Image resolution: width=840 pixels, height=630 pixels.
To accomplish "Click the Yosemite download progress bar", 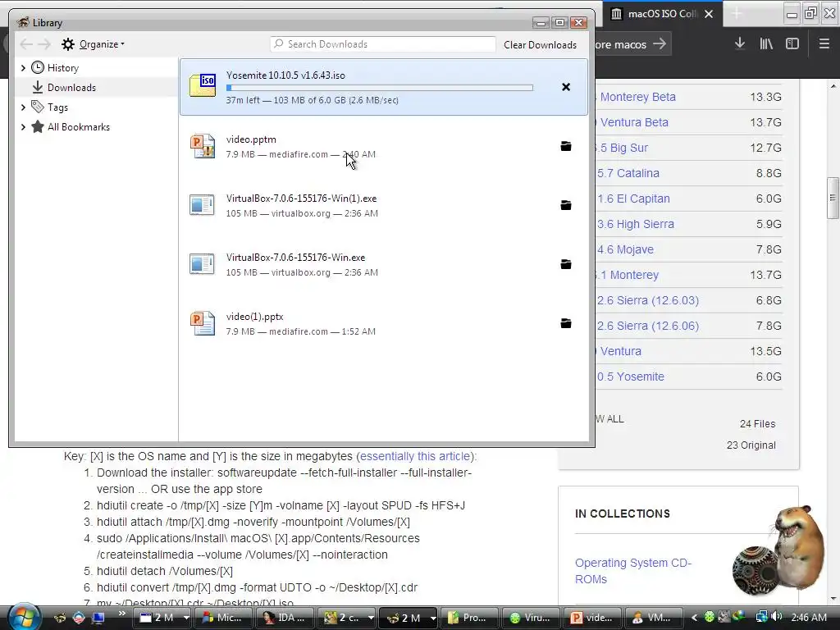I will (x=379, y=87).
